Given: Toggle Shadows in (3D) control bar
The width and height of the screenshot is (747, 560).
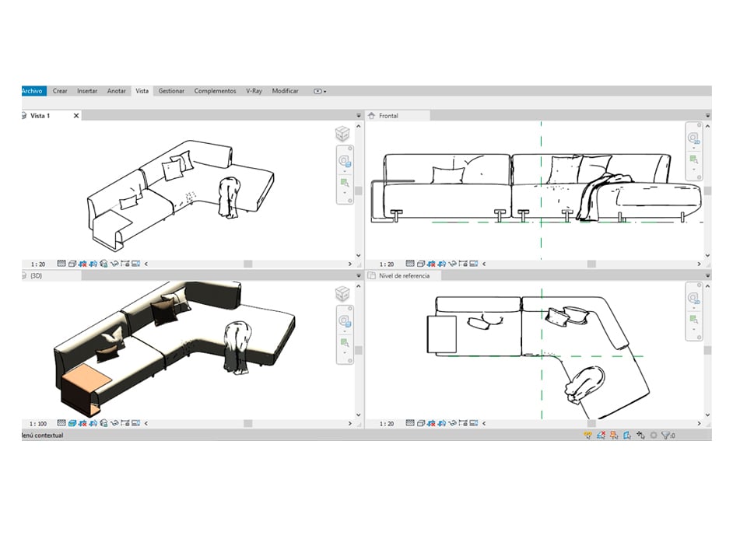Looking at the screenshot, I should [93, 423].
